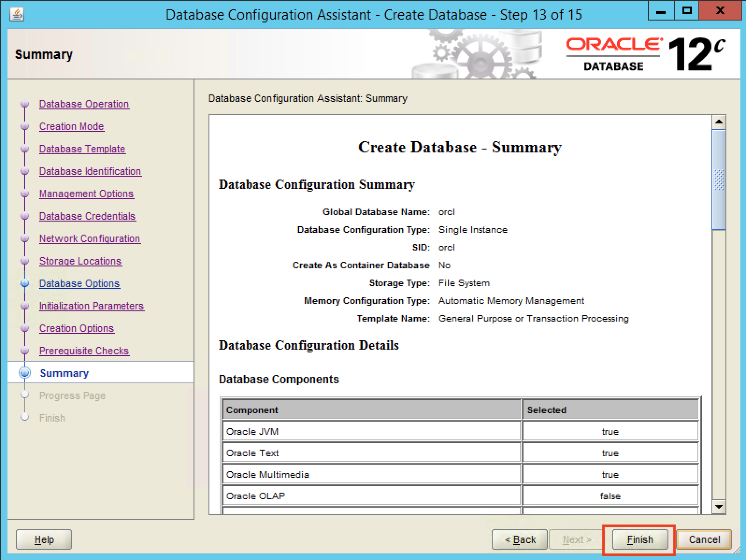Jump to Management Options step
The image size is (746, 560).
(86, 194)
